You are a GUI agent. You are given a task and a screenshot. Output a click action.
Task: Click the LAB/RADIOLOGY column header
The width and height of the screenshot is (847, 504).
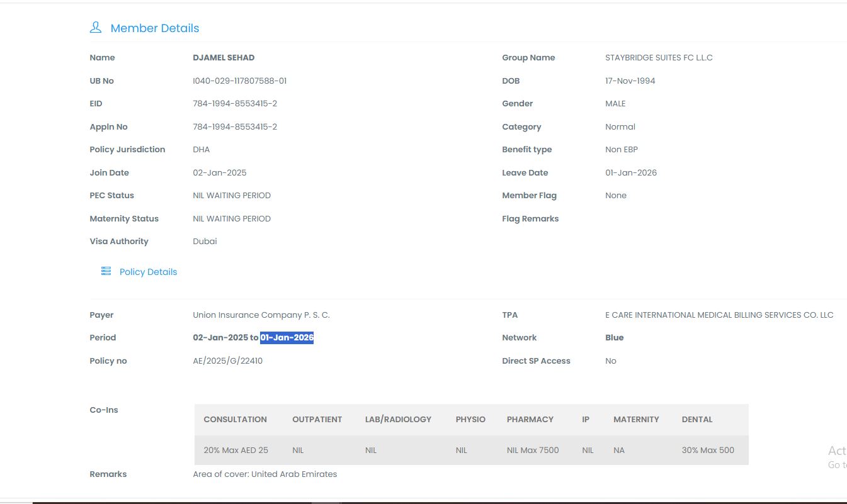click(x=399, y=420)
